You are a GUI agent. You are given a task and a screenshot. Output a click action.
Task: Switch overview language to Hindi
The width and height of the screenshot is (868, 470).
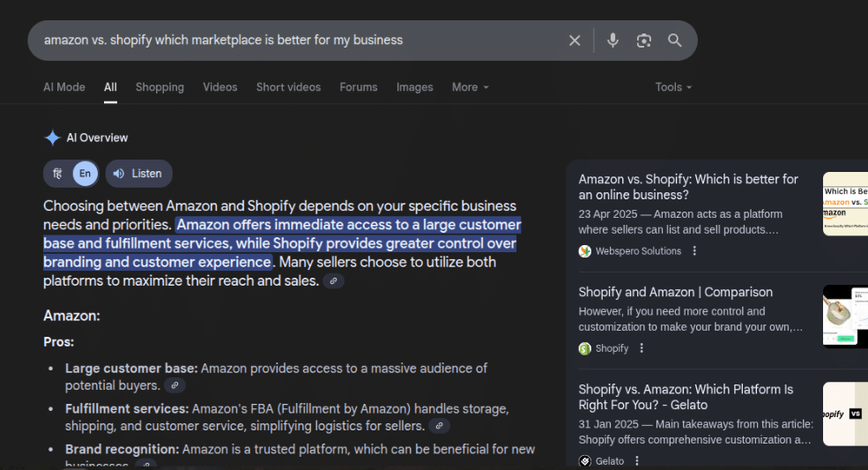pyautogui.click(x=57, y=174)
